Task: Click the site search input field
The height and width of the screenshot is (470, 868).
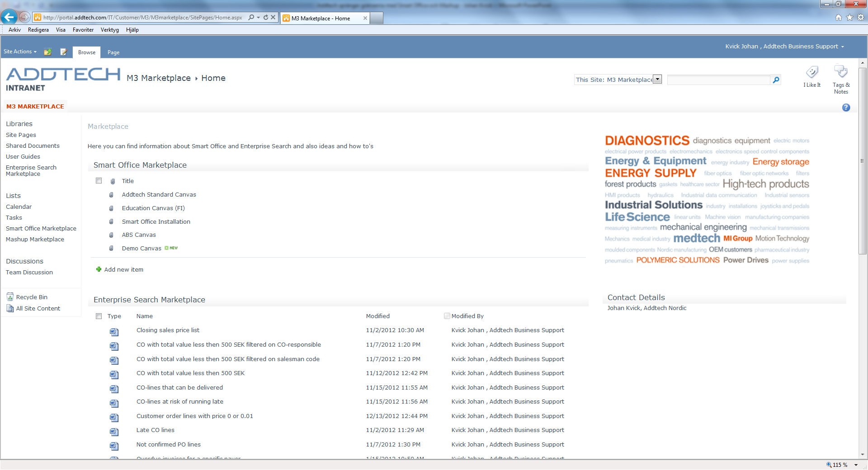Action: click(x=719, y=80)
